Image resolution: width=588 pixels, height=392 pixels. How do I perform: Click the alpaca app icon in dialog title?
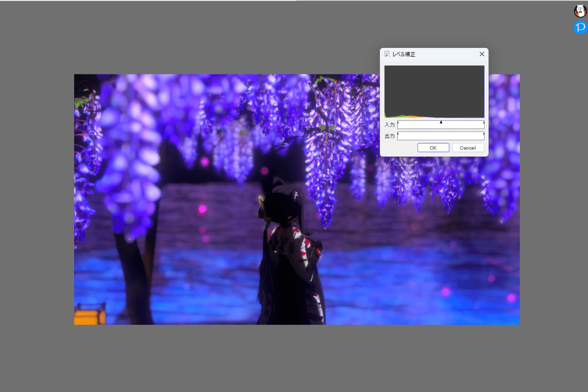387,54
